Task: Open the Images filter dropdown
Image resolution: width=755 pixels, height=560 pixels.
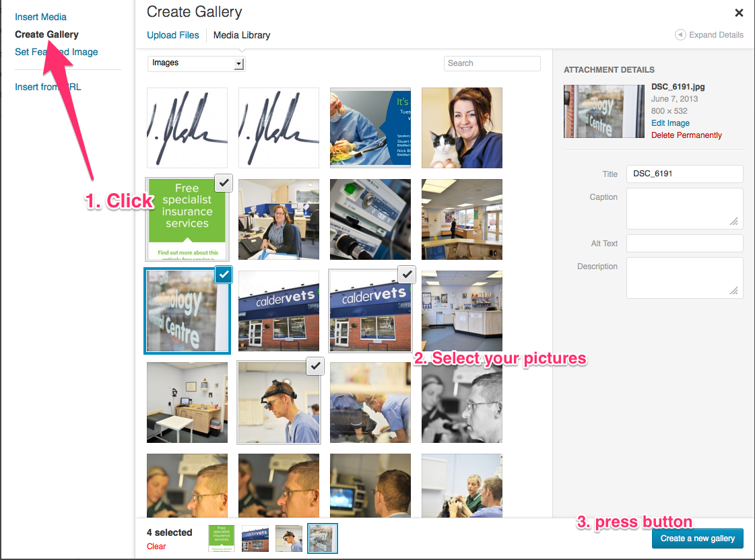Action: (197, 63)
